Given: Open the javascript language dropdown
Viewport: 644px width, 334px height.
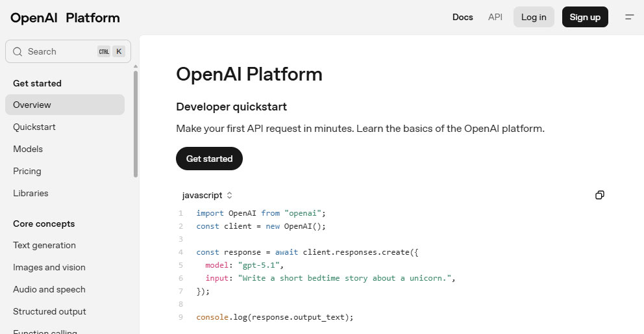Looking at the screenshot, I should pyautogui.click(x=207, y=196).
